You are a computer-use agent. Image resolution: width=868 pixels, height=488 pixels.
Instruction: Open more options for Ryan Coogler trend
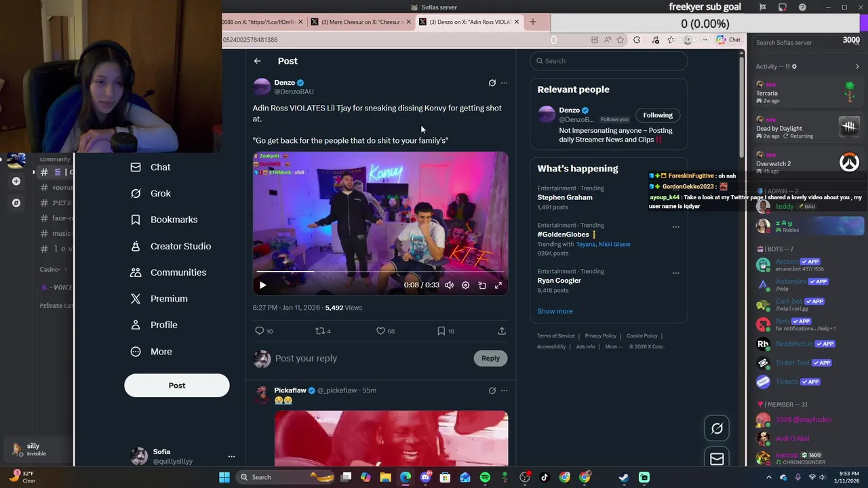[675, 273]
